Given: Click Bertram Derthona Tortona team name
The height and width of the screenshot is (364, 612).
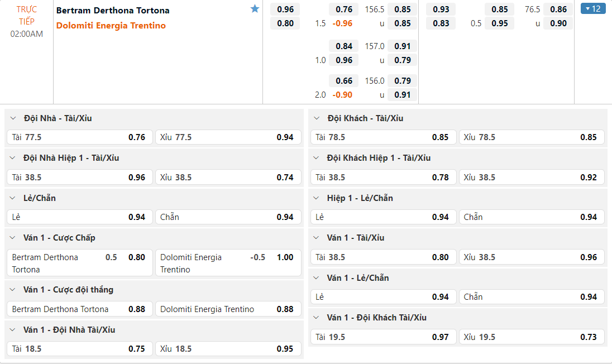Looking at the screenshot, I should click(113, 10).
